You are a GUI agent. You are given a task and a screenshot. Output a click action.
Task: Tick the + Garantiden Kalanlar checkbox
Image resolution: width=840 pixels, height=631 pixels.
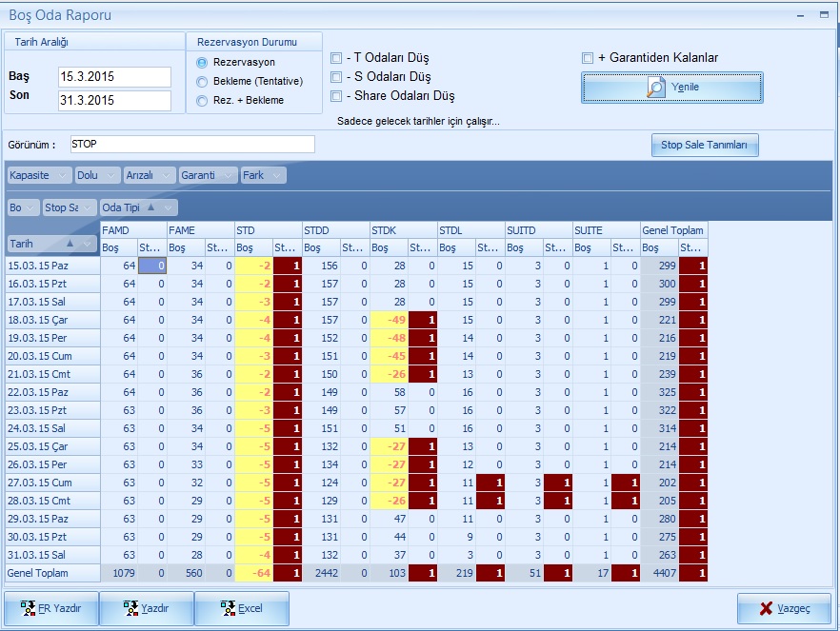click(x=588, y=57)
